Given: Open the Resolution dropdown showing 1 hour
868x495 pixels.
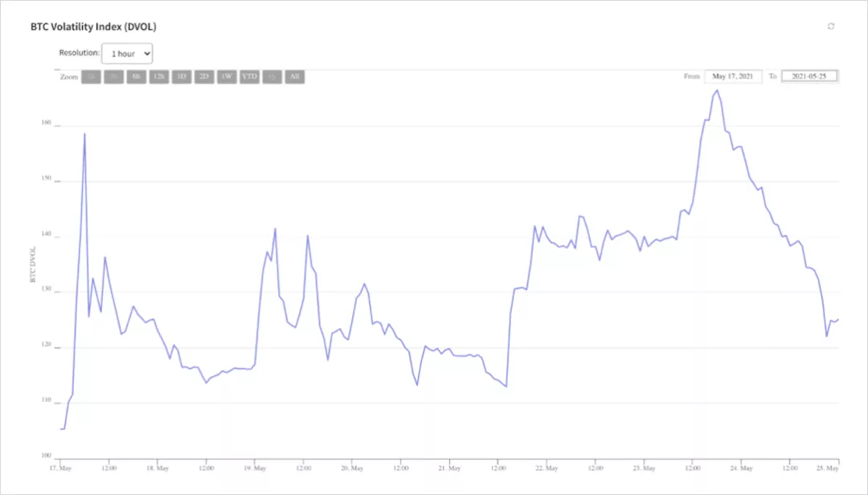Looking at the screenshot, I should pos(126,53).
